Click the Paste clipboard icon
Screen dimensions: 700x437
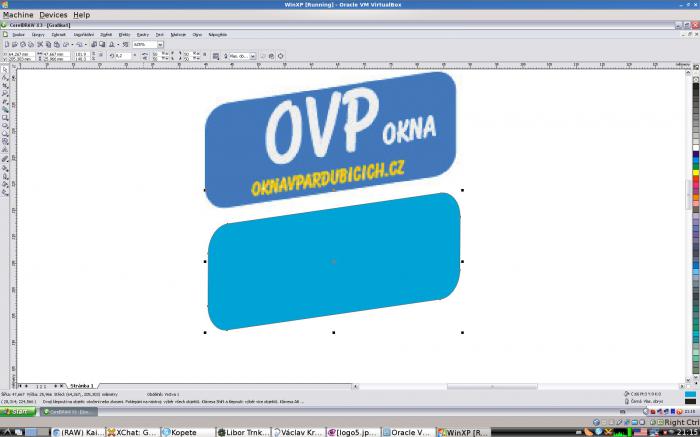coord(56,45)
